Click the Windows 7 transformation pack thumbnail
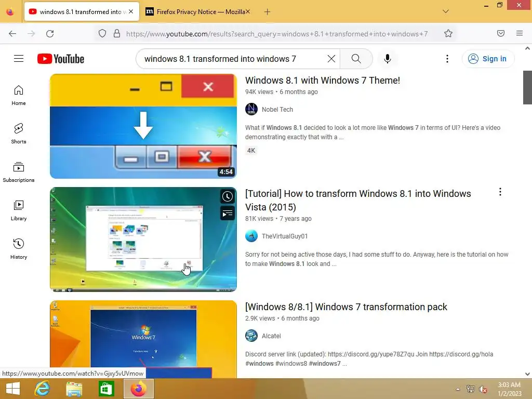Screen dimensions: 532x399 coord(143,339)
